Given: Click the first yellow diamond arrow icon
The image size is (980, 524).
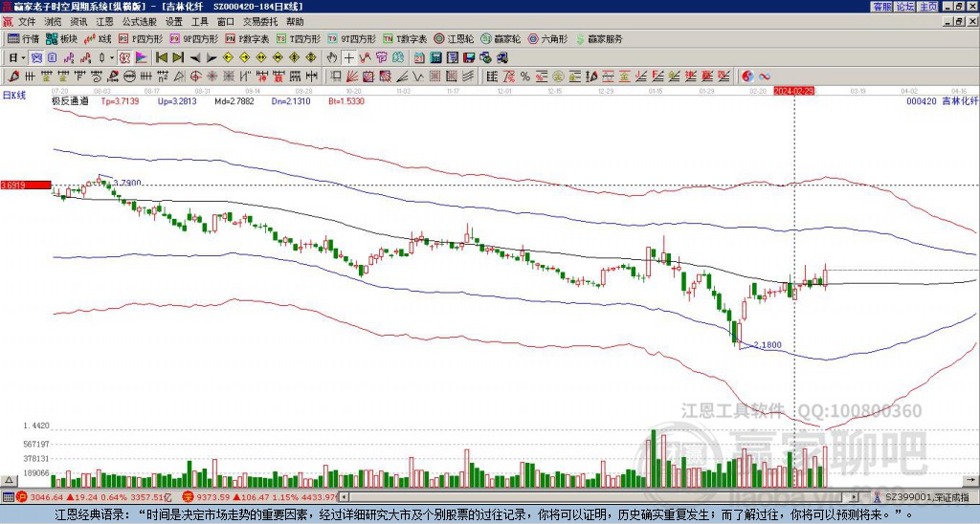Looking at the screenshot, I should [228, 58].
